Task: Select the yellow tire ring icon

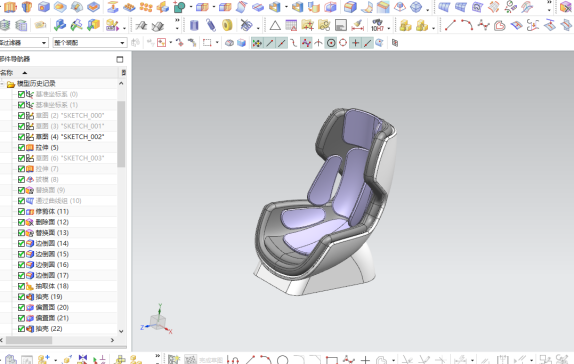Action: click(x=227, y=25)
